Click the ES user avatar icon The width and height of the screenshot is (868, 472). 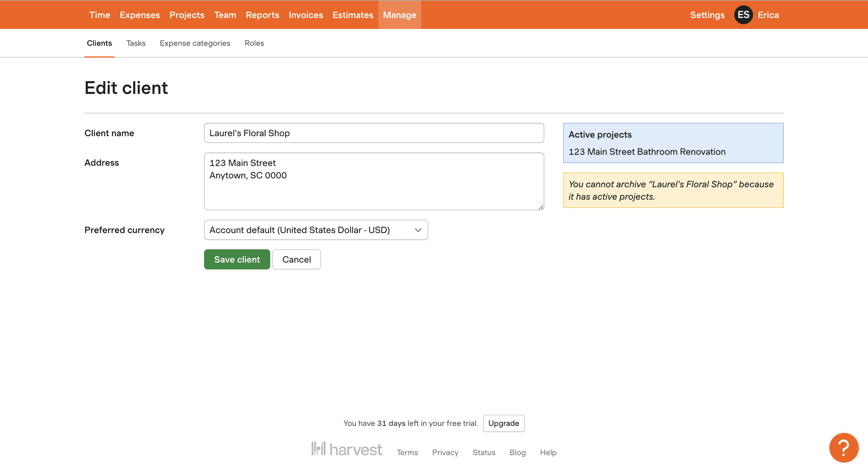(743, 15)
